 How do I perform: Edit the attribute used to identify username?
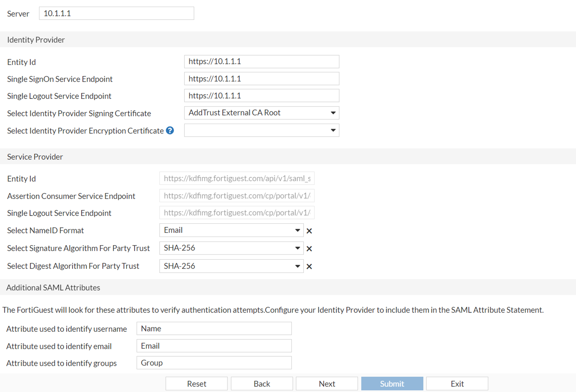tap(214, 328)
